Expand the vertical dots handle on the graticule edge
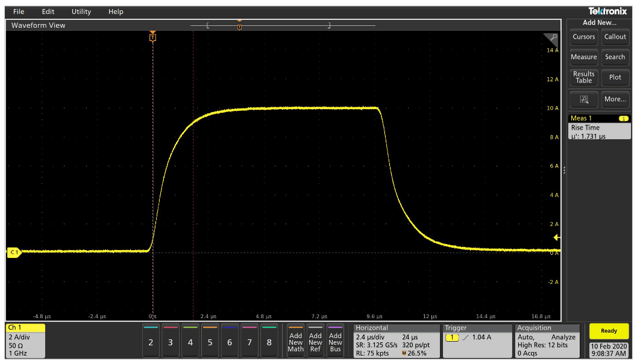 [x=564, y=170]
